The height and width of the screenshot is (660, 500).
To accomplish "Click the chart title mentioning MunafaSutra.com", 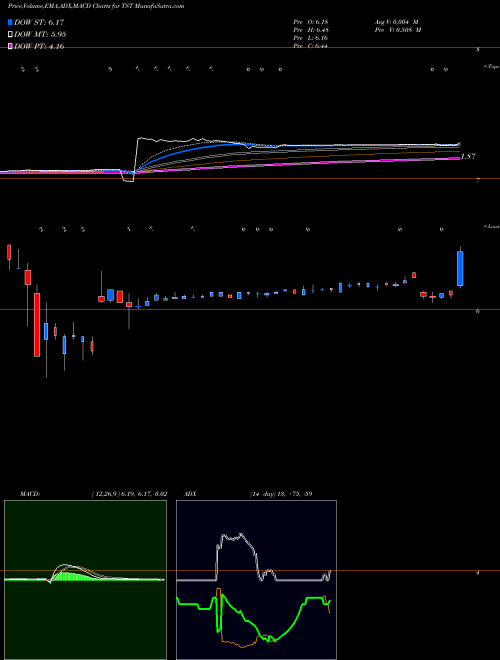I will pos(96,6).
